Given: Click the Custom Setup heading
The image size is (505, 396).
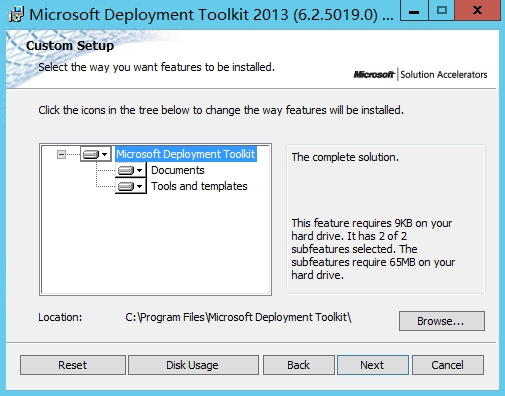Looking at the screenshot, I should pyautogui.click(x=70, y=46).
